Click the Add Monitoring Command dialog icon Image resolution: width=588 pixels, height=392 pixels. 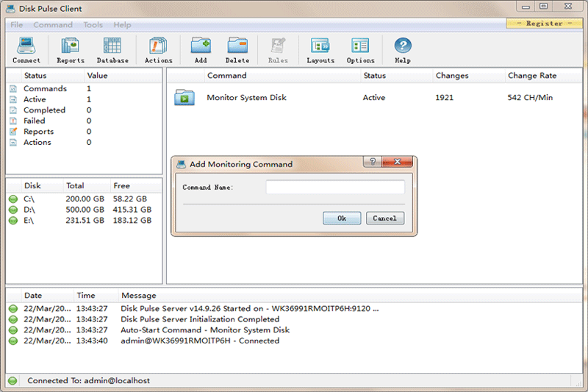point(181,164)
